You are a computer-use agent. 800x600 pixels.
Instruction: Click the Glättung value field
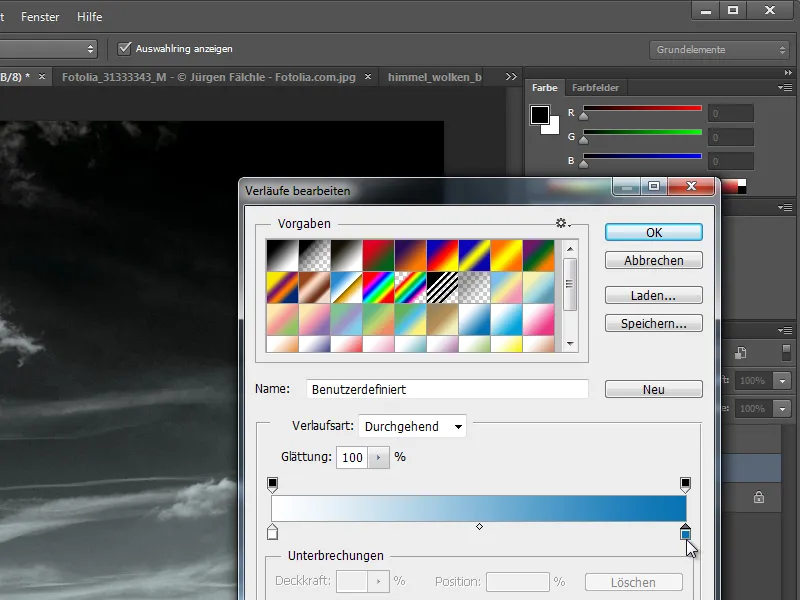(x=352, y=457)
